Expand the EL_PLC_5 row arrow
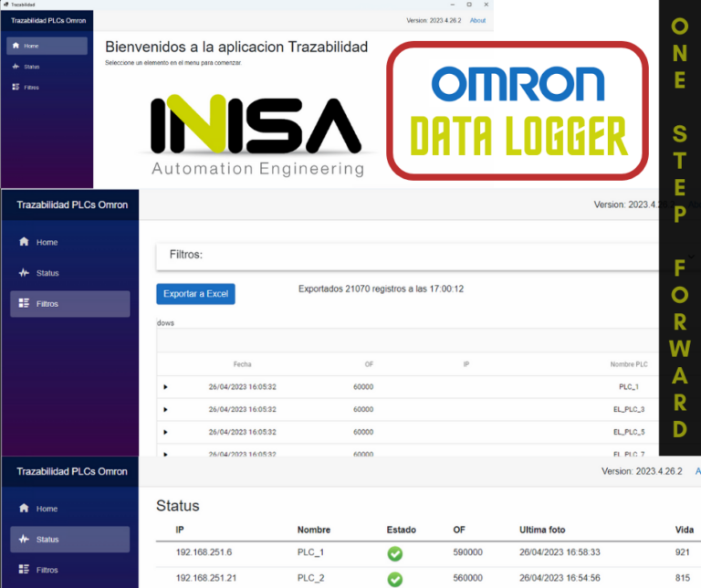Screen dimensions: 701x588 [165, 433]
